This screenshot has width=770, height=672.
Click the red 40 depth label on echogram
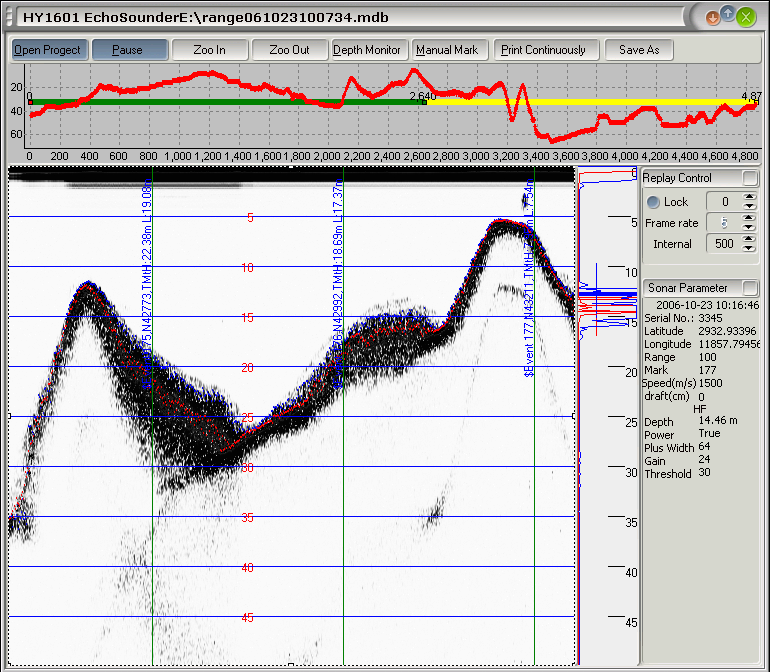[x=248, y=568]
